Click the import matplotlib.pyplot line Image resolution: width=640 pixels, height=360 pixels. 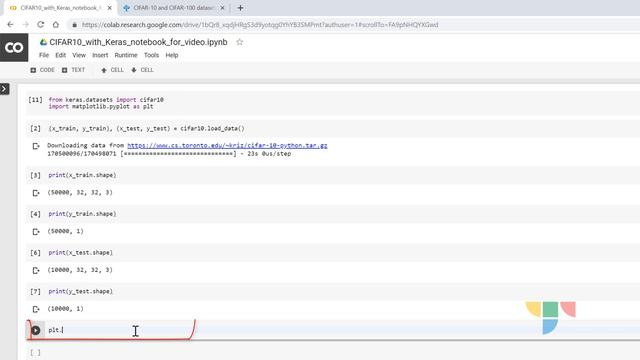(101, 107)
